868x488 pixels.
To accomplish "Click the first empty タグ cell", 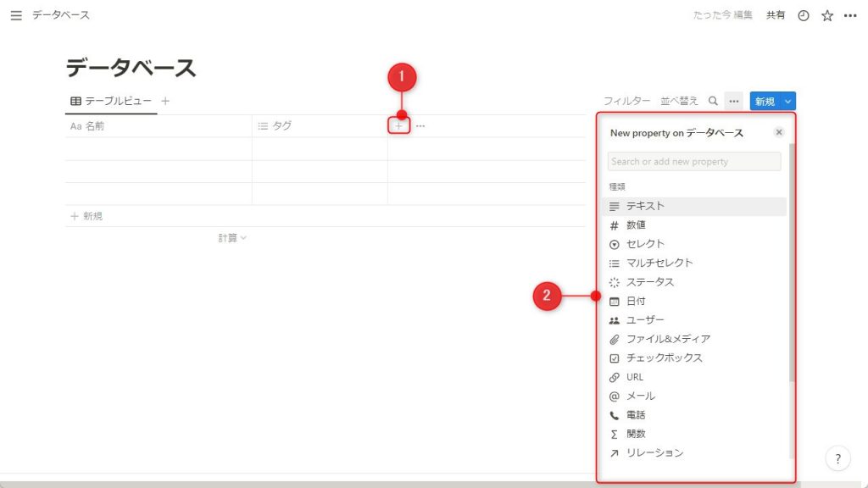I will [320, 149].
